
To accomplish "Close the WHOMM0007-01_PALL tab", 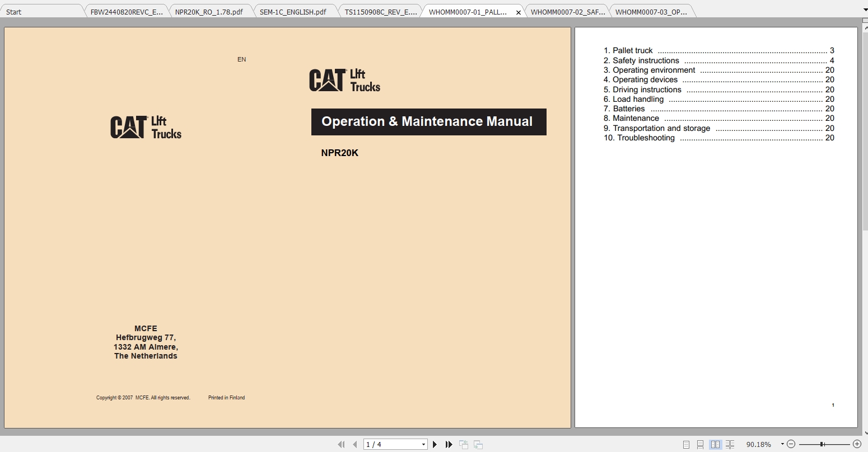I will (518, 12).
